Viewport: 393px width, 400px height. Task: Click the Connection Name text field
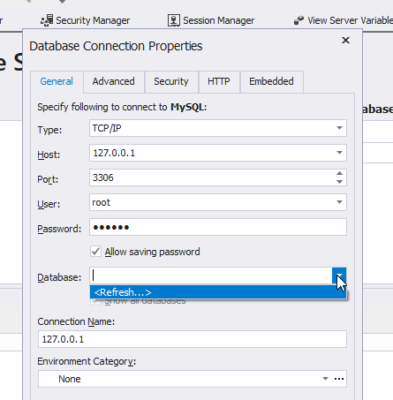tap(192, 339)
